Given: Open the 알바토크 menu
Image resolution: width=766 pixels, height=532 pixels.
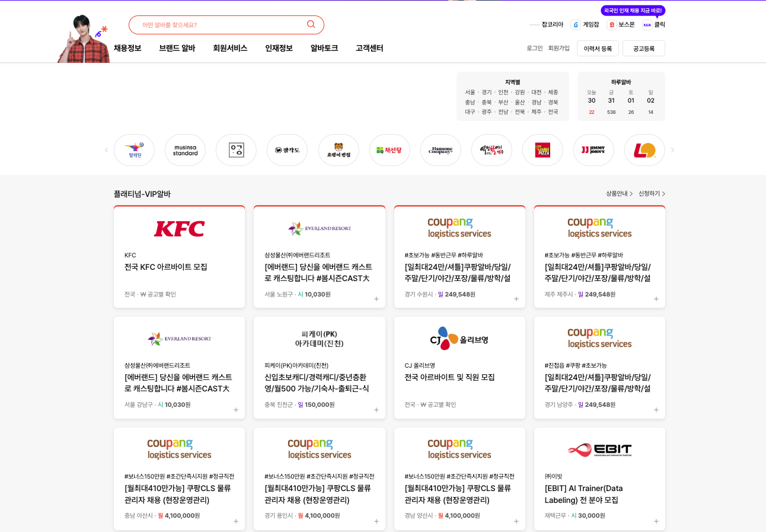Looking at the screenshot, I should (324, 48).
